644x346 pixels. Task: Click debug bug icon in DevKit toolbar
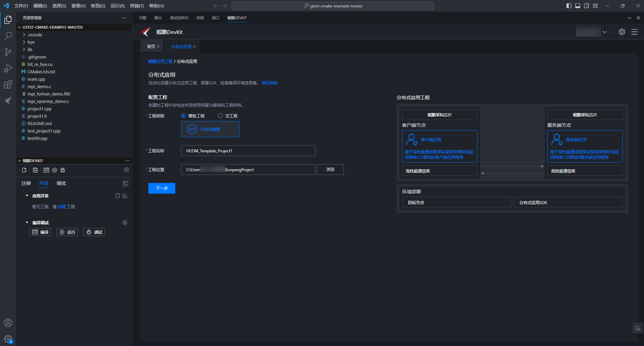[63, 170]
